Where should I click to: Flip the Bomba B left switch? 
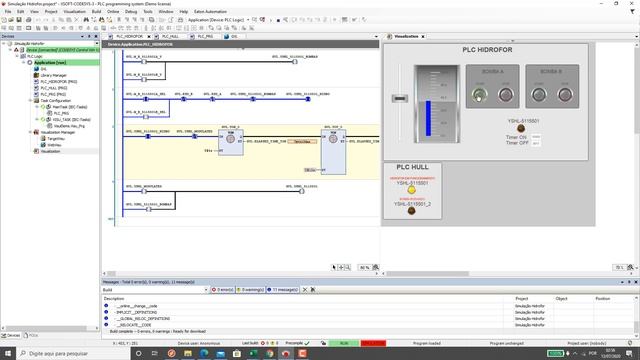coord(539,95)
